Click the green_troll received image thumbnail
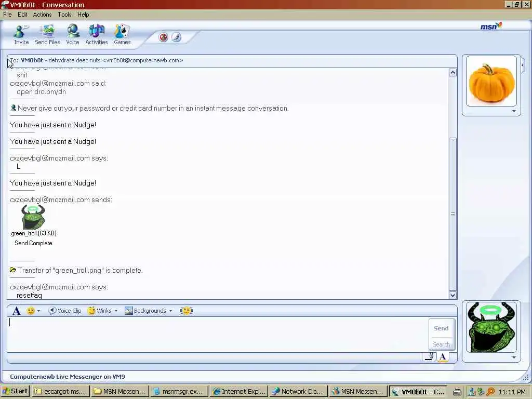Viewport: 532px width, 399px height. click(33, 217)
